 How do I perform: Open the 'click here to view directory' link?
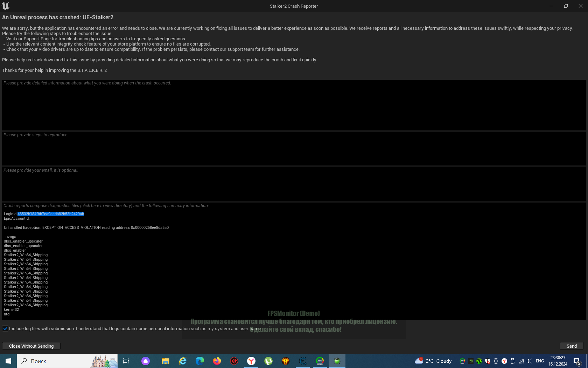tap(106, 206)
